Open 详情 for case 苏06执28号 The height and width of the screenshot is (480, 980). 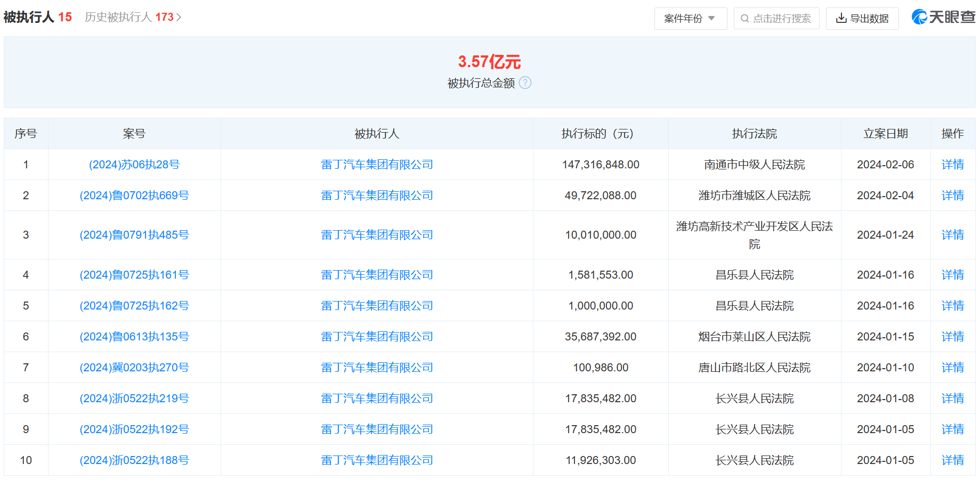(952, 165)
